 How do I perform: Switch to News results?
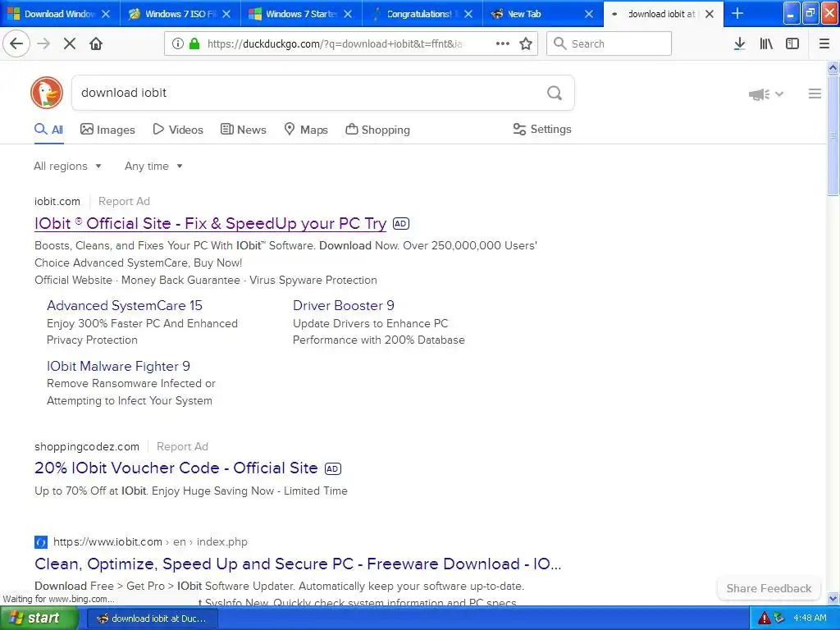243,130
